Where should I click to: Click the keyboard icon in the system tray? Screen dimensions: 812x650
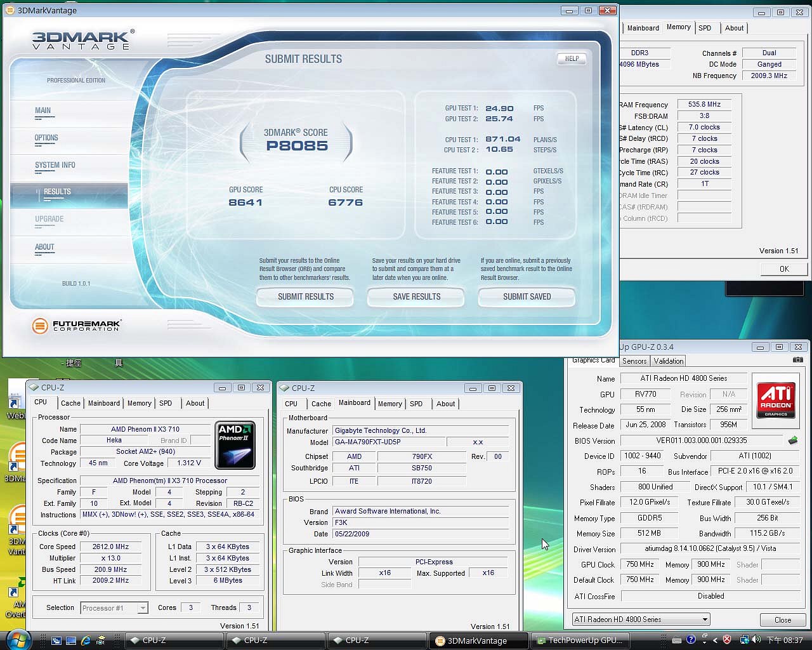pyautogui.click(x=678, y=640)
